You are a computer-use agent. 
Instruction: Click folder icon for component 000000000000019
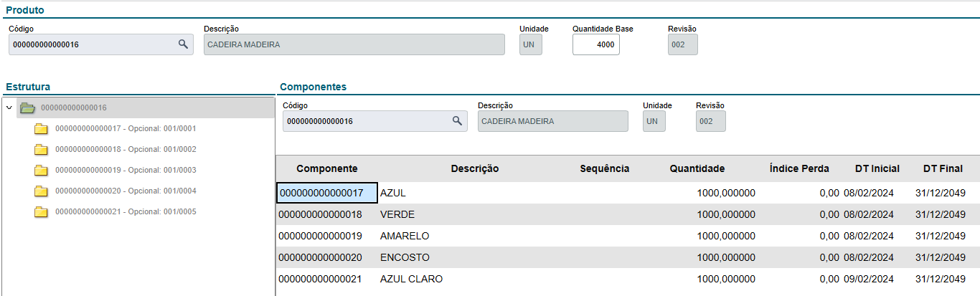(x=41, y=171)
